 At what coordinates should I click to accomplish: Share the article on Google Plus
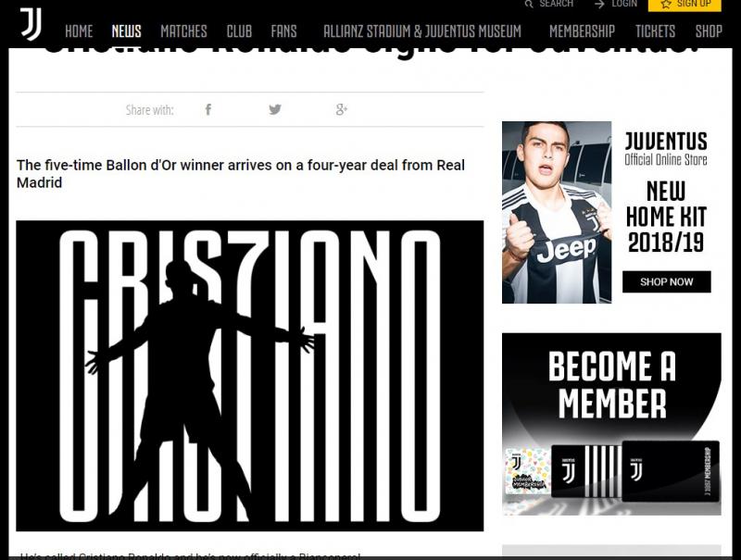(341, 109)
